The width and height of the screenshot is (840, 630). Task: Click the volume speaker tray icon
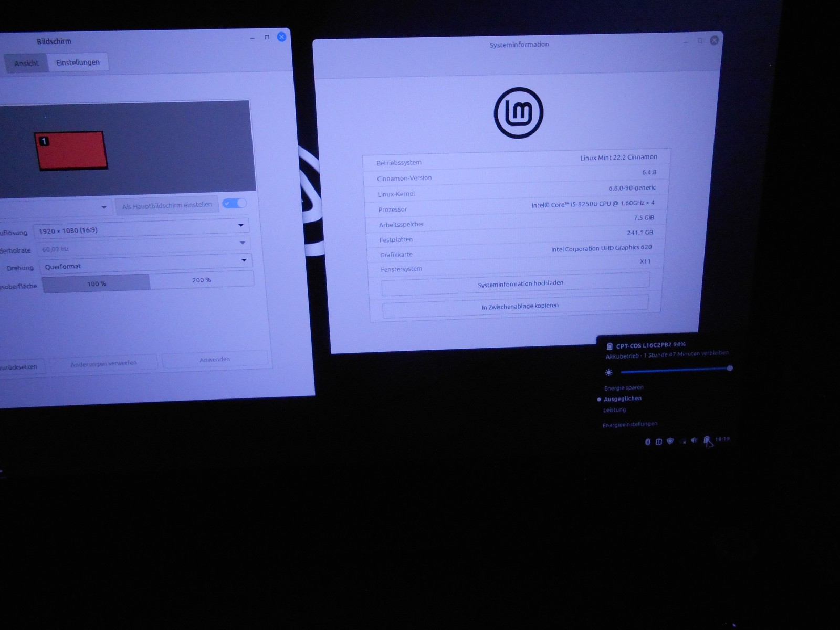pyautogui.click(x=694, y=440)
